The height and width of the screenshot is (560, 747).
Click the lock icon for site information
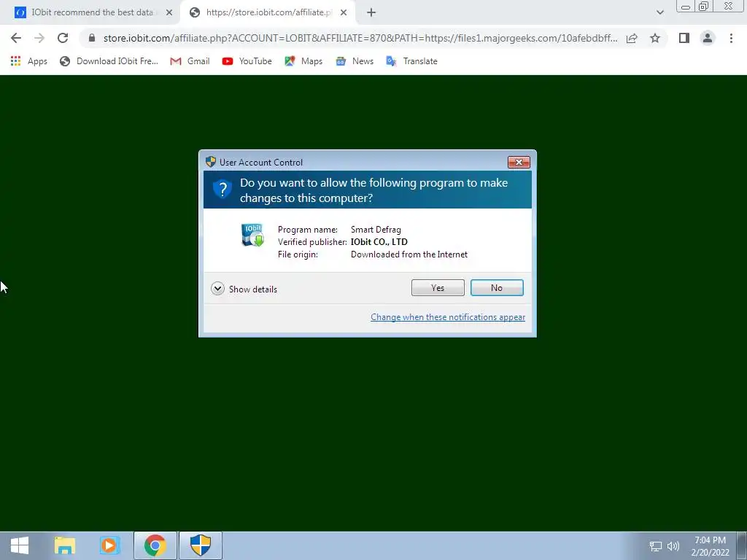(x=92, y=38)
